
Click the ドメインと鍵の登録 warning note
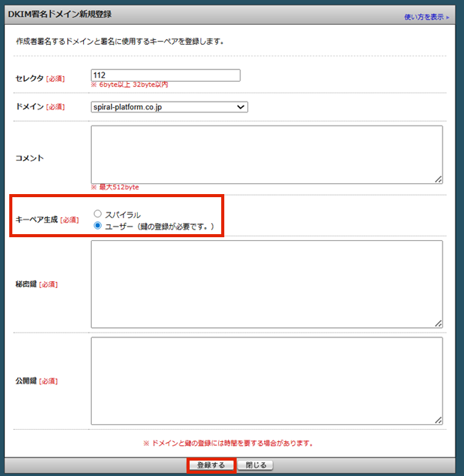[228, 443]
